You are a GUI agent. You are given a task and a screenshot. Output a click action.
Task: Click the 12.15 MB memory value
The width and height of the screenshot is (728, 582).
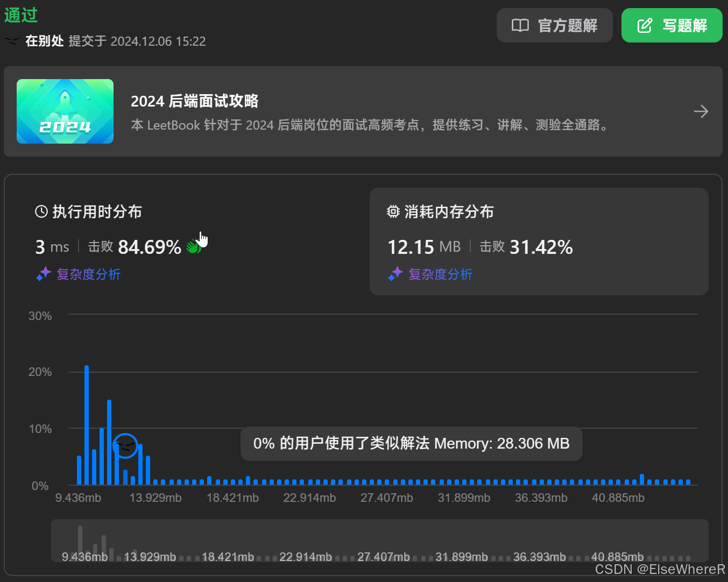click(x=424, y=247)
